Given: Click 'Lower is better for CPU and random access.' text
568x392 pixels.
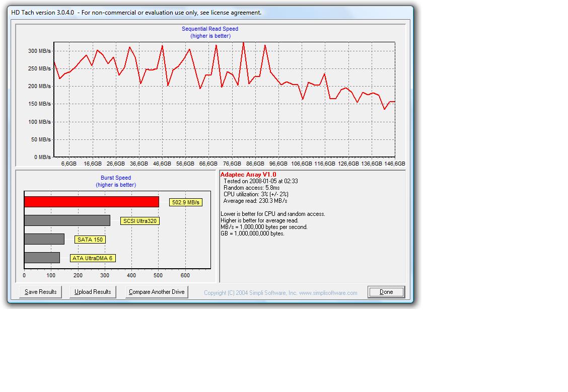Looking at the screenshot, I should (273, 214).
